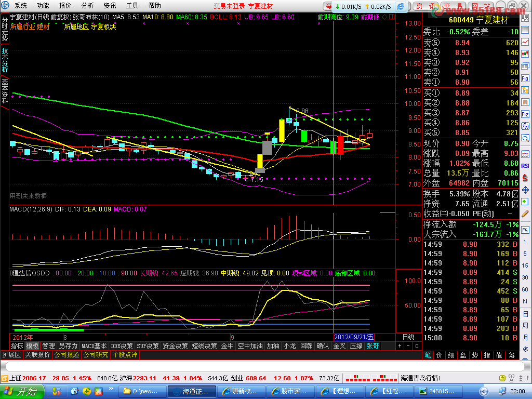Switch to 30-minute period
The image size is (532, 399).
pos(525,277)
